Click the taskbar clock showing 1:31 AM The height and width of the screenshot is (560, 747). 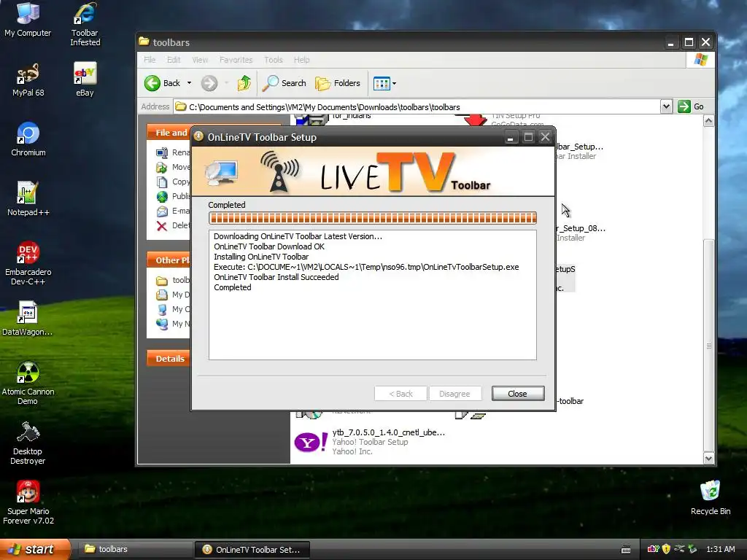point(720,549)
